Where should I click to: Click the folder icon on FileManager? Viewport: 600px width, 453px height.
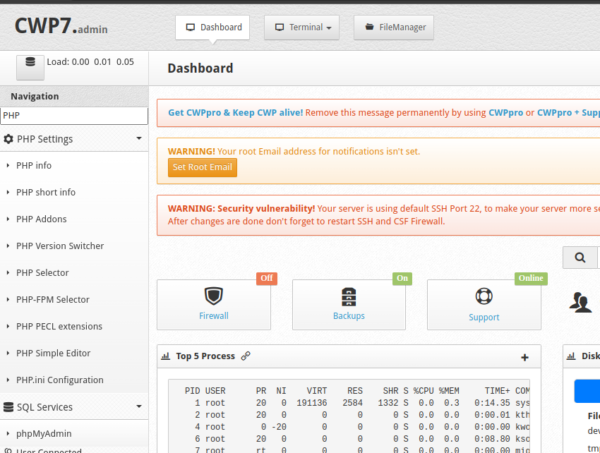[369, 27]
